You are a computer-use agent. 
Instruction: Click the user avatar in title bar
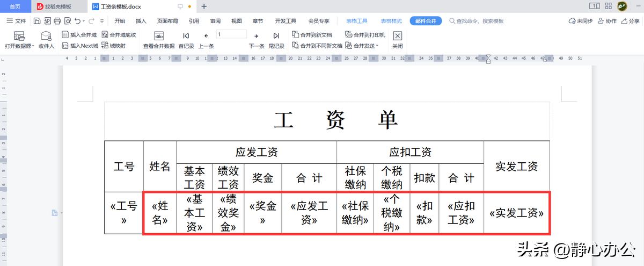[623, 6]
